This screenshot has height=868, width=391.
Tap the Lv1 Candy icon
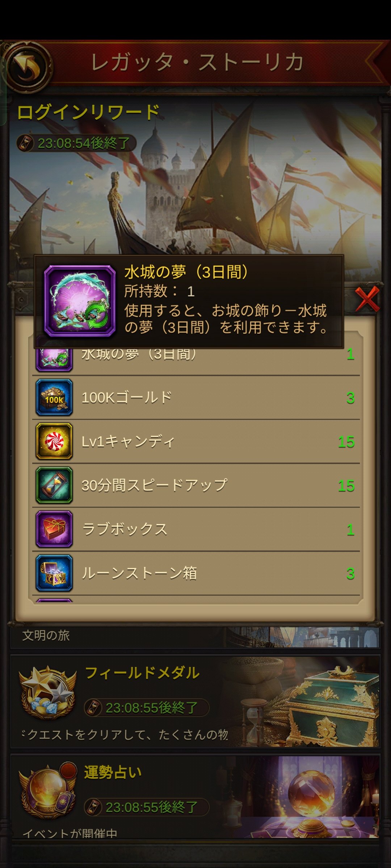tap(54, 441)
